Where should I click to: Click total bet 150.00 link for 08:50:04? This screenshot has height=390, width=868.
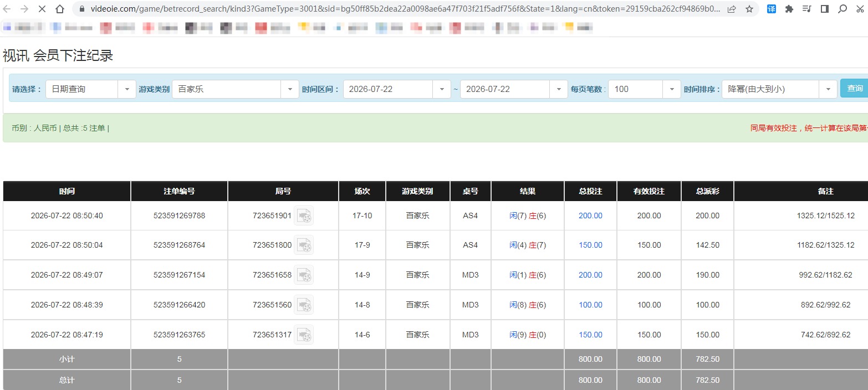[590, 245]
